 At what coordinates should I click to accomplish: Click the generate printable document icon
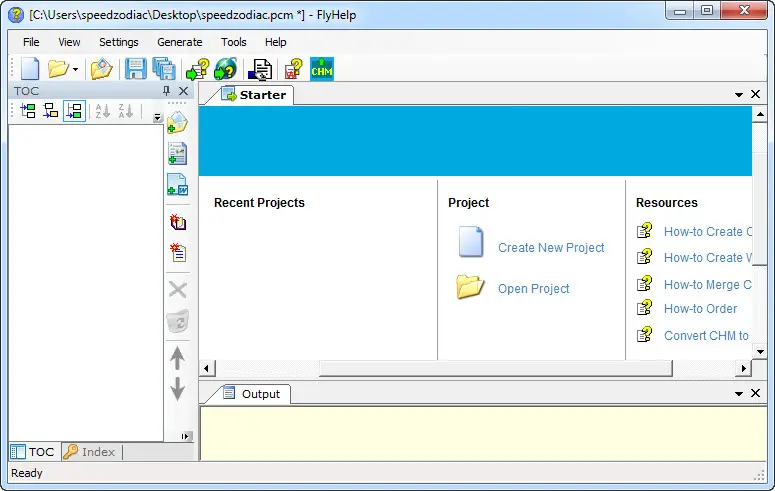tap(260, 69)
